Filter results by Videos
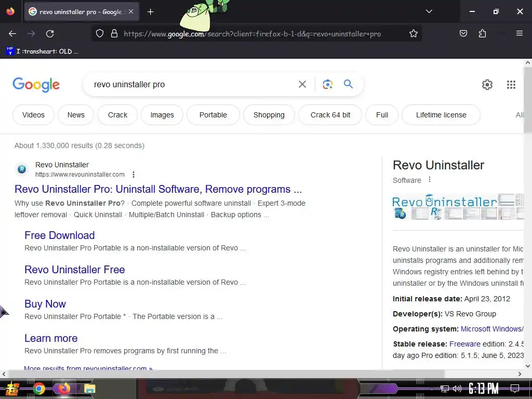The image size is (532, 399). 33,115
